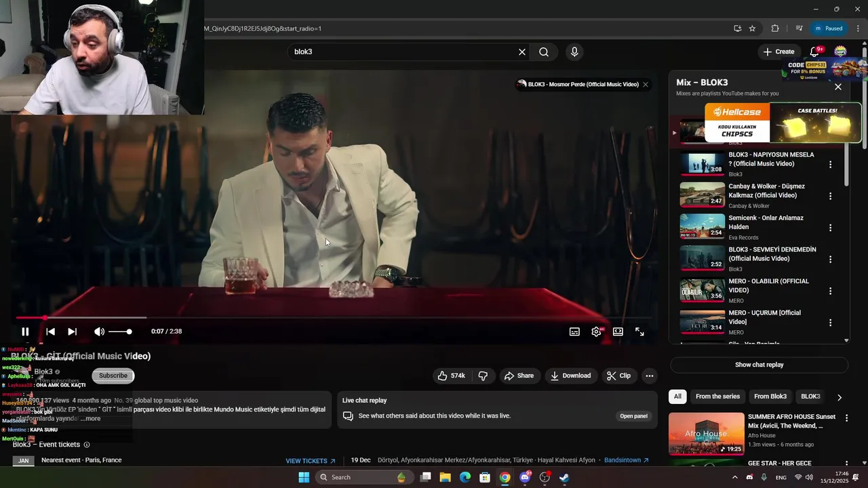Switch to theater mode
This screenshot has width=868, height=488.
tap(618, 331)
